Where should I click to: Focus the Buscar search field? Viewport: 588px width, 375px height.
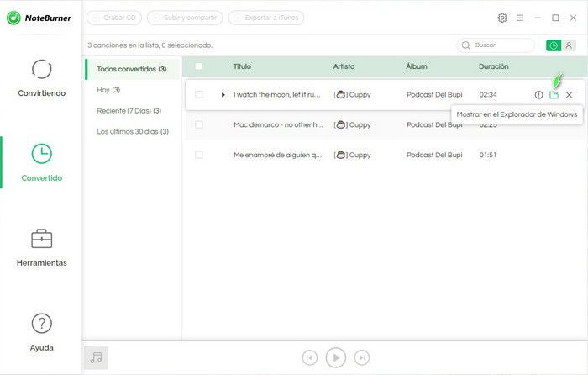point(496,45)
